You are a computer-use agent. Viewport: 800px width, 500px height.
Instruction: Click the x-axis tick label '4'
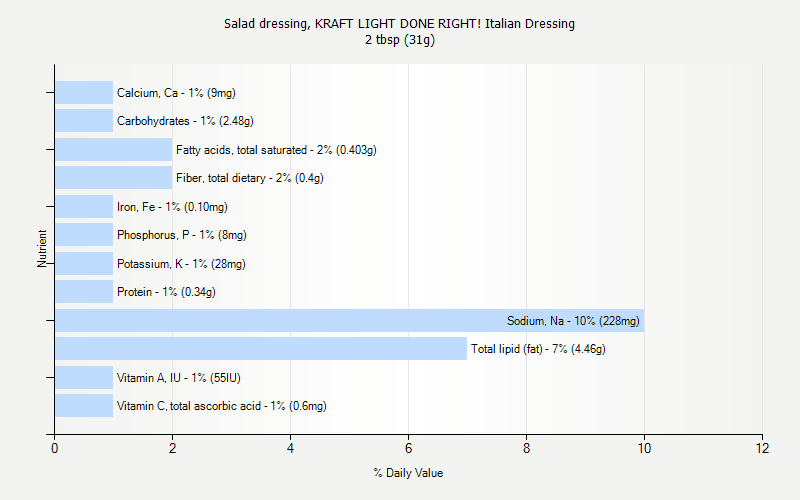pyautogui.click(x=290, y=448)
